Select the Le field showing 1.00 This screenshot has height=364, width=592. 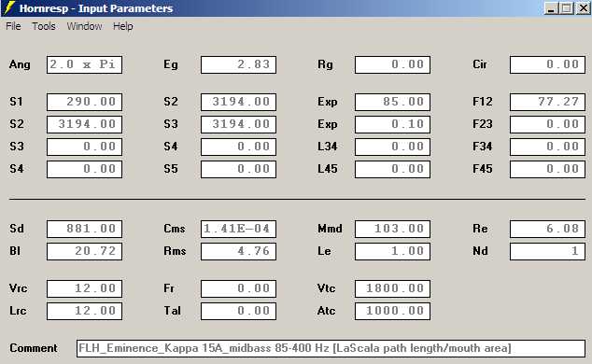click(x=393, y=252)
